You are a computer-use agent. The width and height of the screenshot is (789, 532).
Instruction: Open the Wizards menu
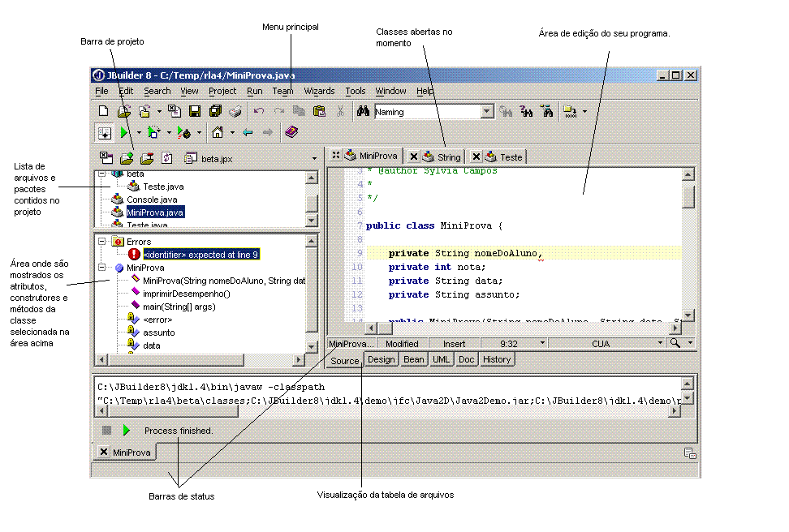tap(319, 91)
